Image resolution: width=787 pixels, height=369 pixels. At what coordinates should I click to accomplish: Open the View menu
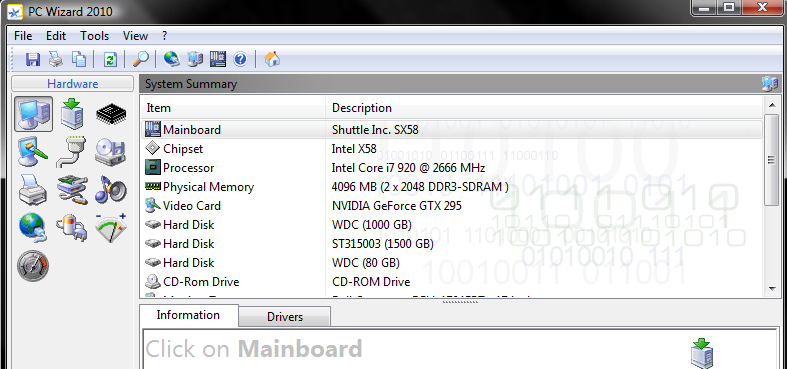(x=136, y=36)
